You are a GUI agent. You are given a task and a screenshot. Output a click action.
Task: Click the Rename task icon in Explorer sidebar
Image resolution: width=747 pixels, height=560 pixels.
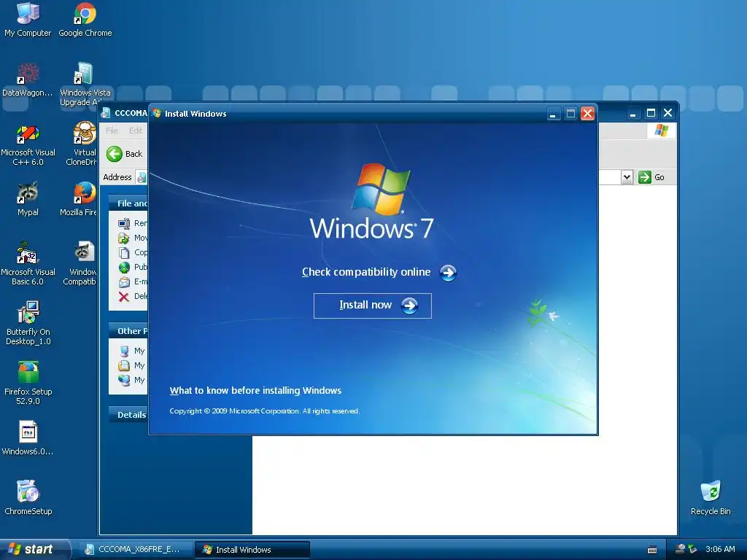click(x=124, y=223)
